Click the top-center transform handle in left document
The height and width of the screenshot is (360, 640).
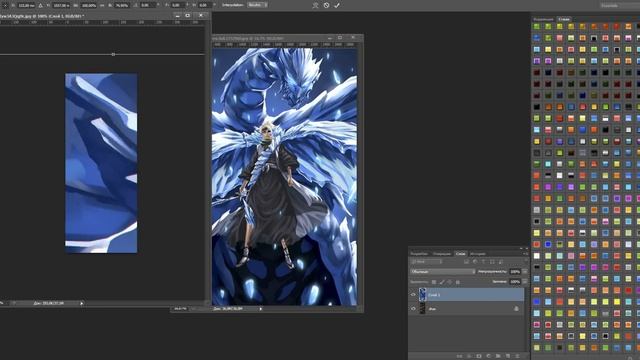[x=113, y=54]
